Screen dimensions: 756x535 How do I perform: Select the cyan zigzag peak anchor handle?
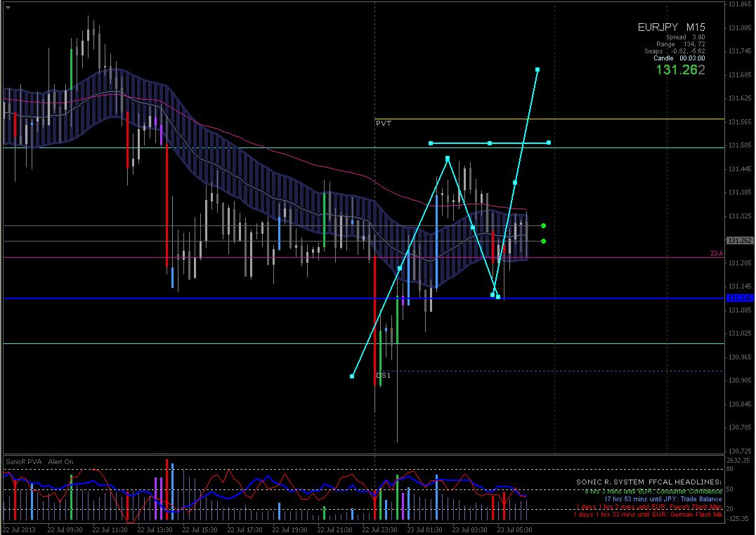pyautogui.click(x=447, y=159)
